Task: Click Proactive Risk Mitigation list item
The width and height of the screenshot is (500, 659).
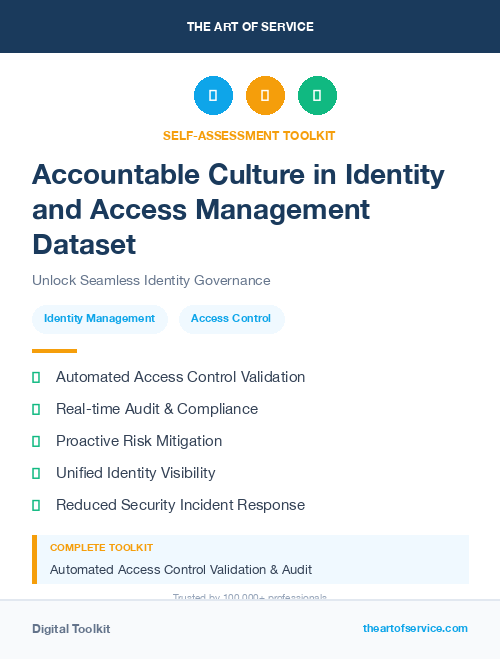Action: tap(139, 441)
